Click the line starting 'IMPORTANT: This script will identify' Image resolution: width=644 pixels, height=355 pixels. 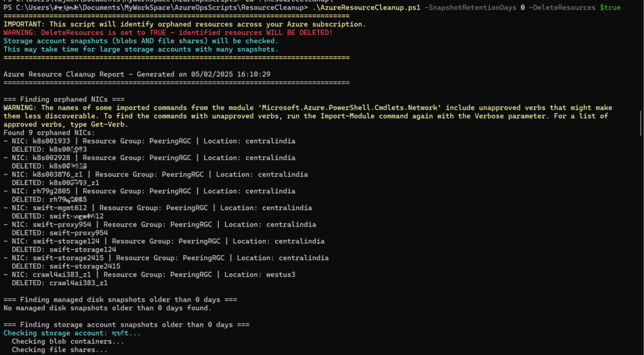184,25
